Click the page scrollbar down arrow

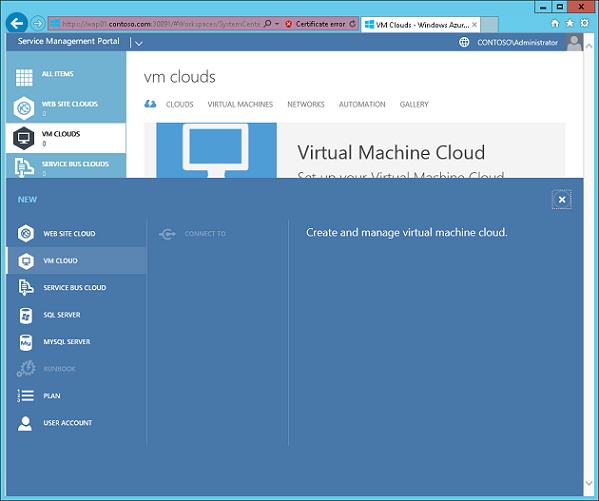pyautogui.click(x=589, y=483)
